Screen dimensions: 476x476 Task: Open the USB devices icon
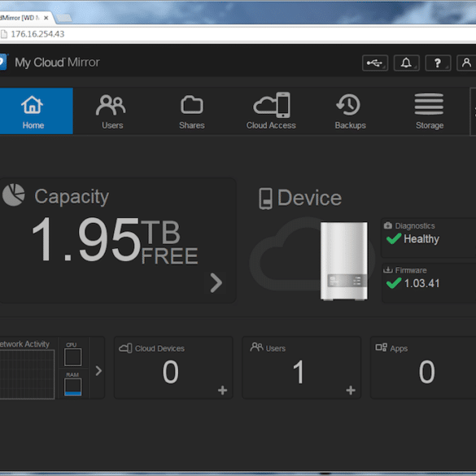click(375, 63)
